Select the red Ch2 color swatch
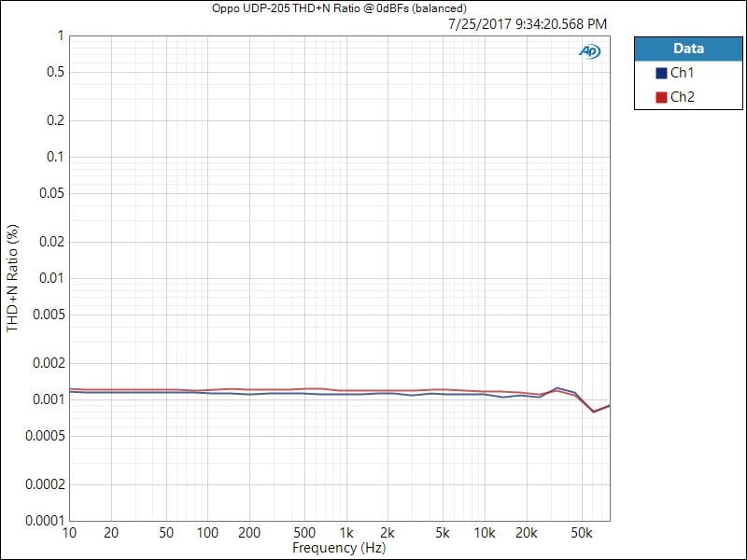The image size is (747, 560). pos(661,97)
